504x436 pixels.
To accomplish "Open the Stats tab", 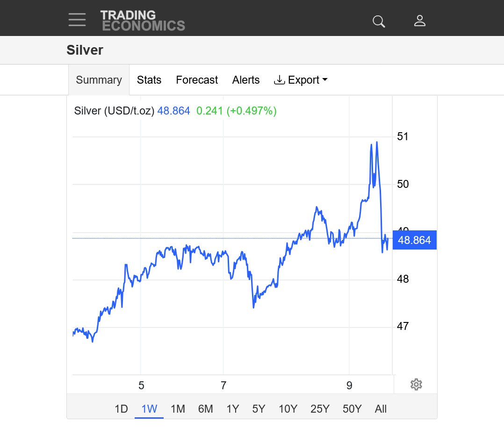I will point(149,80).
